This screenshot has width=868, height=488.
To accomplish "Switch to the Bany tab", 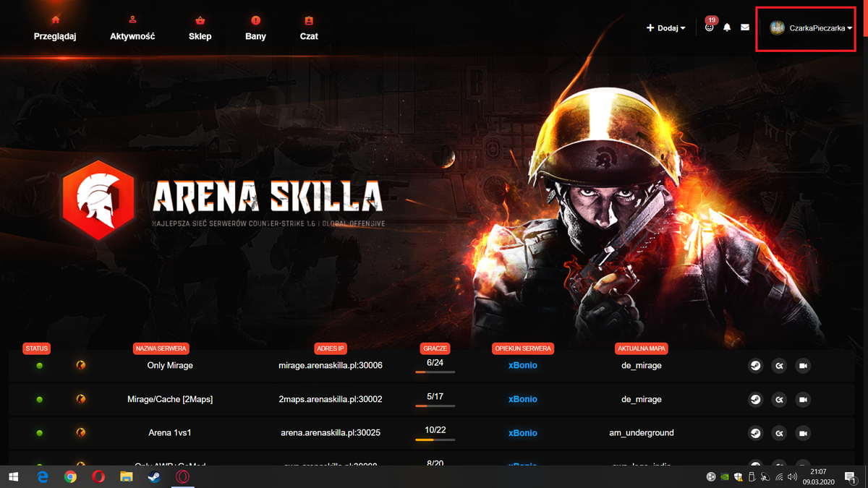I will tap(255, 29).
